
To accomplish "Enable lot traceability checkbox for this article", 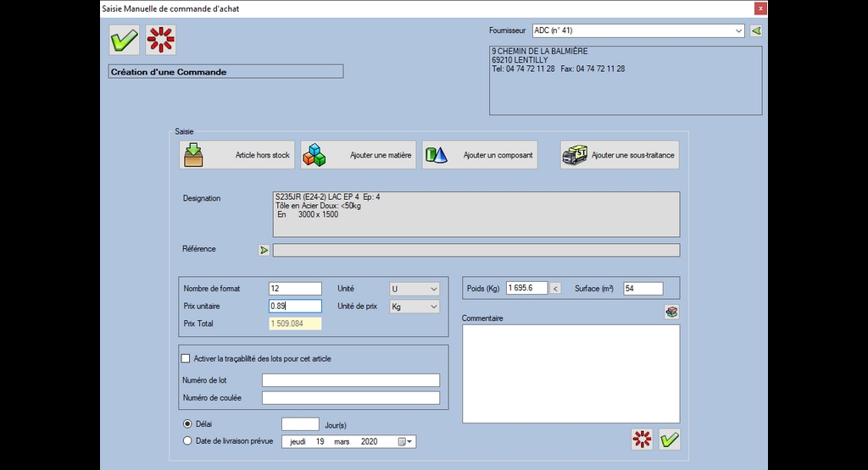I will point(186,358).
